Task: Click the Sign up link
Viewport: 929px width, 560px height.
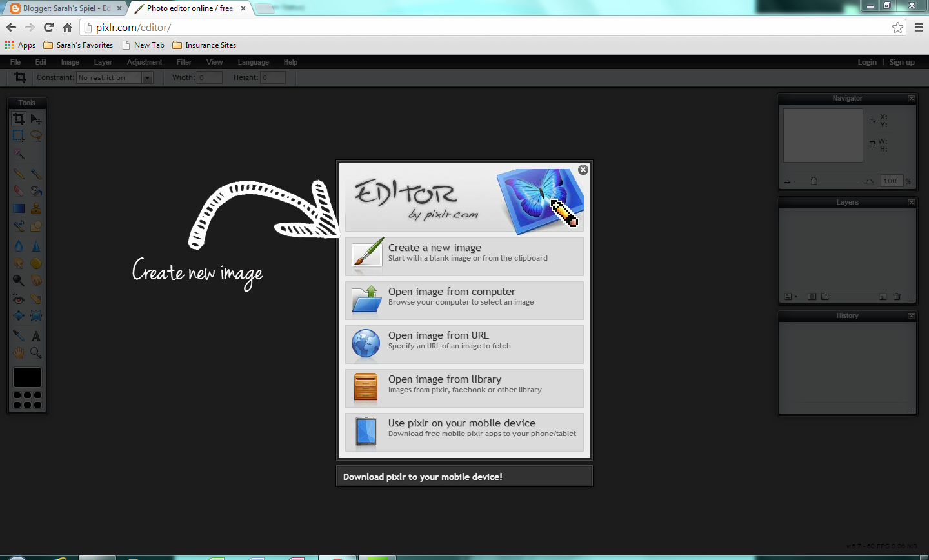Action: point(902,62)
